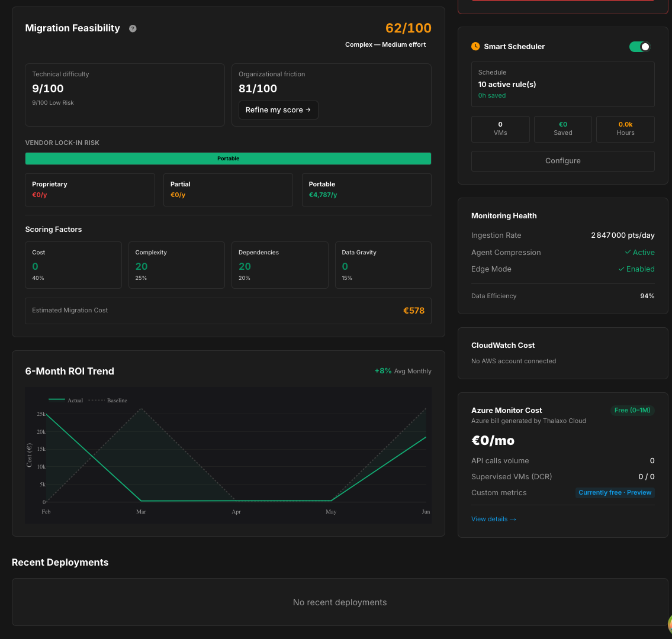Click the +8% Avg Monthly indicator
Screen dimensions: 672x639
403,371
